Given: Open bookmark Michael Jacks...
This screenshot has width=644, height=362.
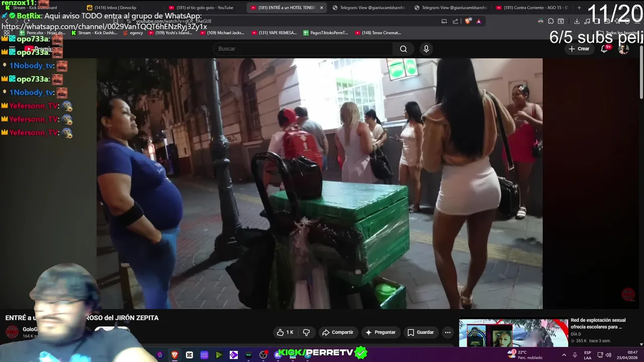Looking at the screenshot, I should tap(222, 33).
